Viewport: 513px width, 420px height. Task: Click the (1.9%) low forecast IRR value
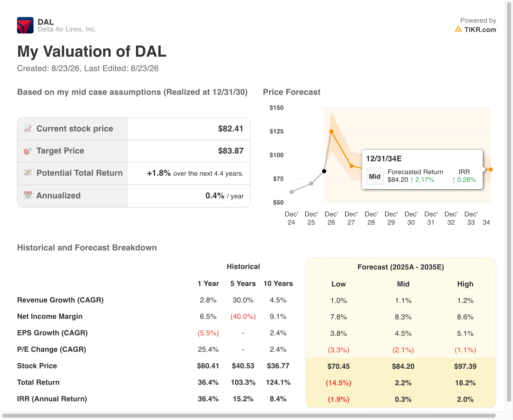pyautogui.click(x=338, y=399)
